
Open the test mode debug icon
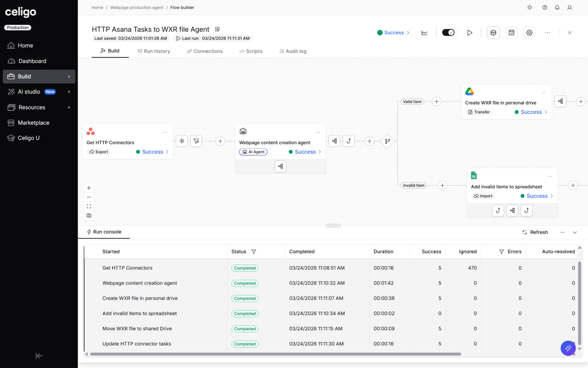click(x=493, y=33)
